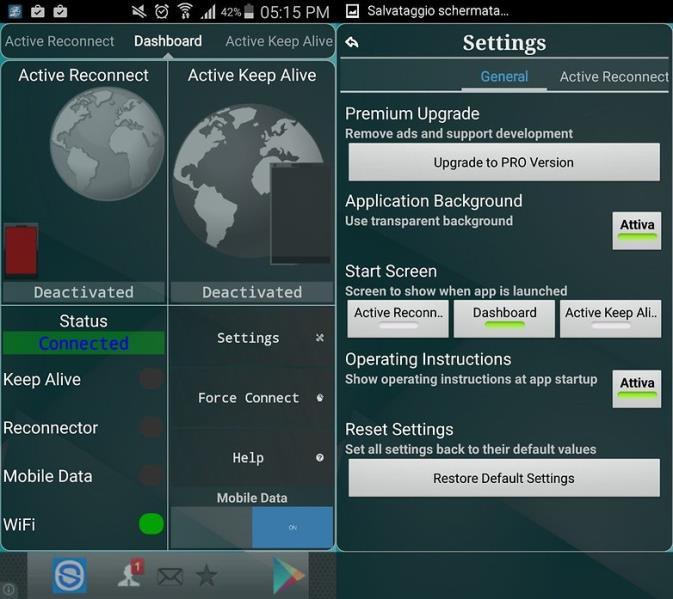Tap the wrench icon beside Settings
The height and width of the screenshot is (599, 673).
coord(320,338)
